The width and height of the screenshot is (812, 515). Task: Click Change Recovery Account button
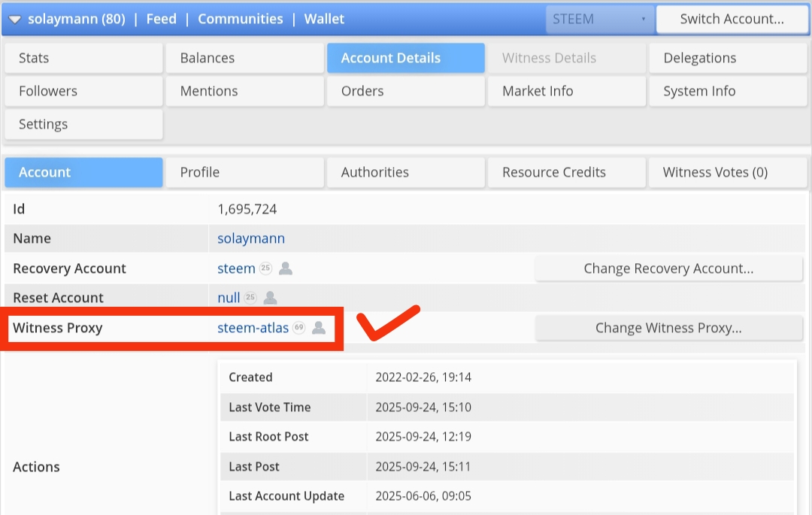pyautogui.click(x=668, y=268)
